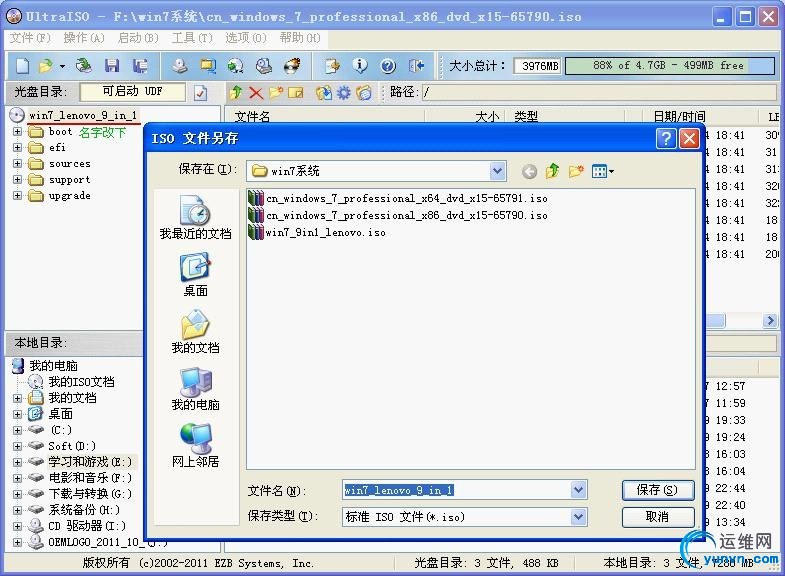
Task: Click the red X Delete icon
Action: [256, 93]
